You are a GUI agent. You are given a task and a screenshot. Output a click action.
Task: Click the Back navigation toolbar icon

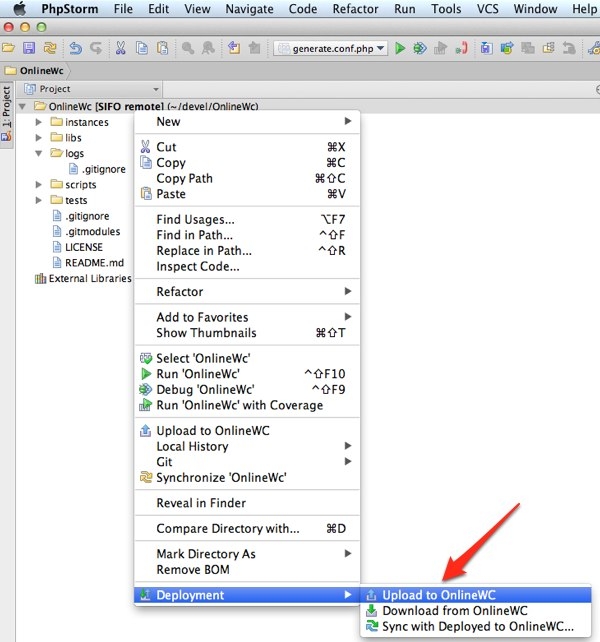(x=234, y=48)
